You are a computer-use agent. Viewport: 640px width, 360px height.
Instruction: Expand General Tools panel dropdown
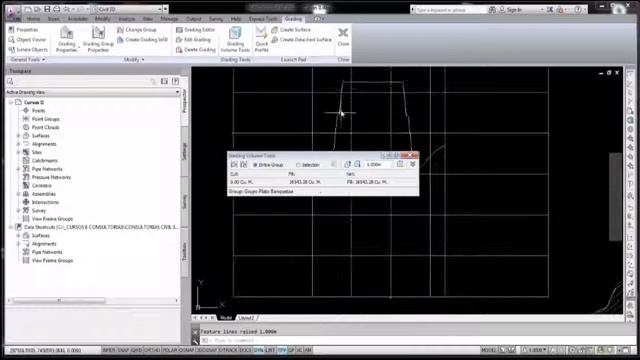27,60
